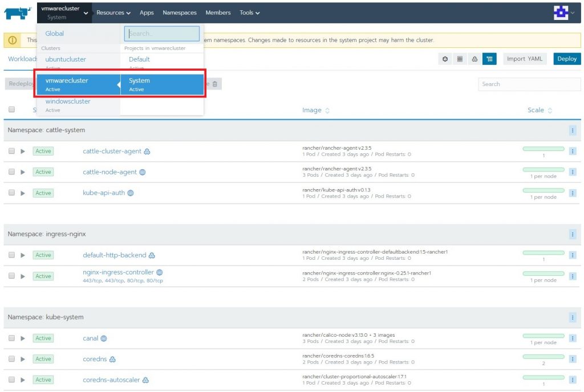Expand the cattle-cluster-agent row

(x=23, y=152)
